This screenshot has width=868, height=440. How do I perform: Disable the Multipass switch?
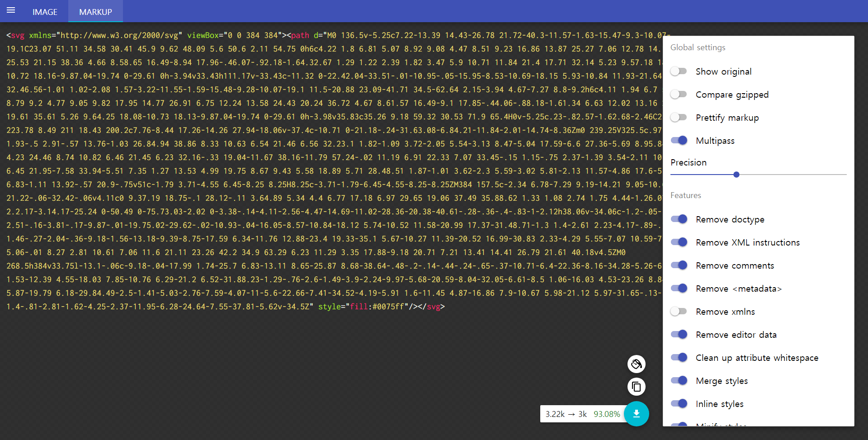[679, 141]
